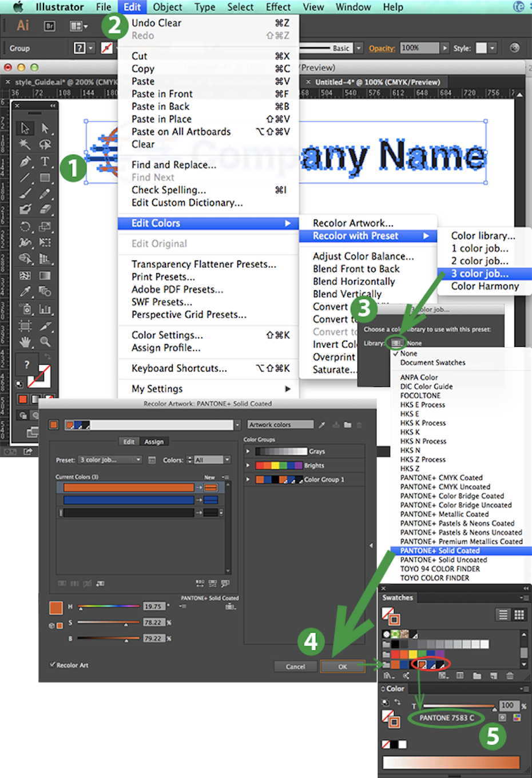Click the Color panel tint ramp bar
The width and height of the screenshot is (532, 778).
451,763
